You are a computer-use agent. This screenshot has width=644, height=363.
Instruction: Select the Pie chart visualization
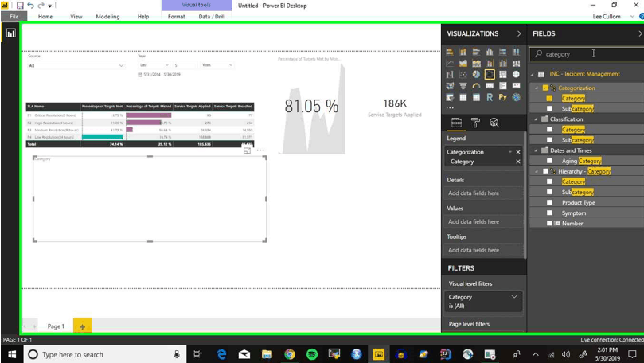point(476,74)
